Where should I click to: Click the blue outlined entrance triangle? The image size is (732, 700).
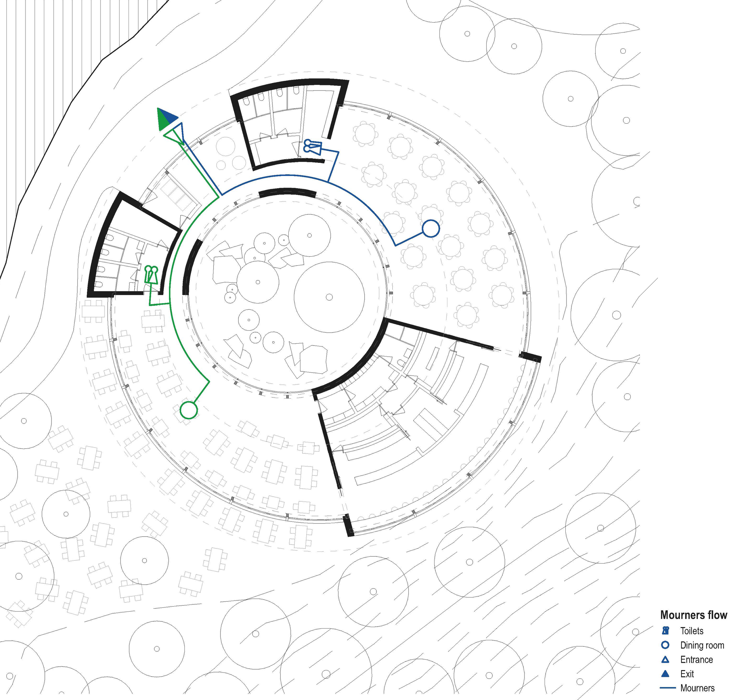coord(179,132)
